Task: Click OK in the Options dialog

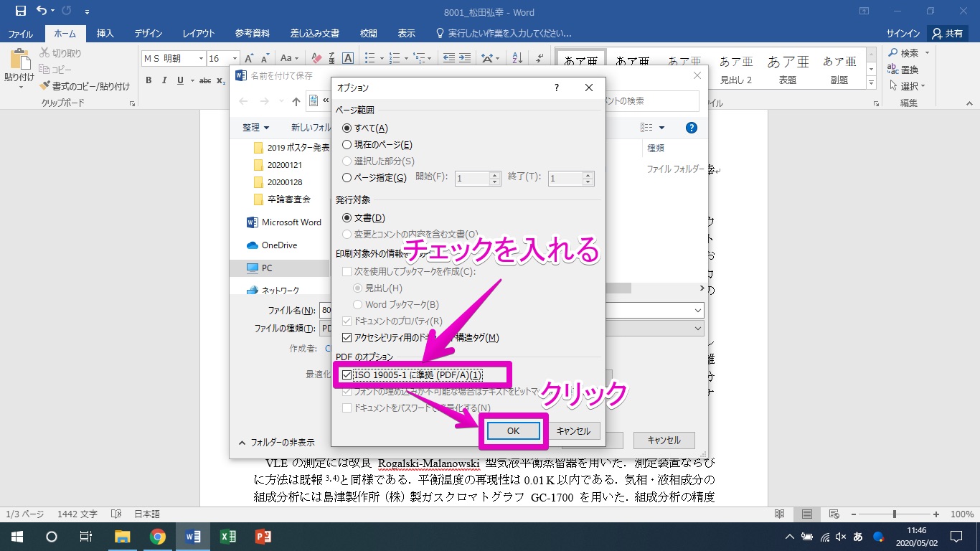Action: click(x=513, y=430)
